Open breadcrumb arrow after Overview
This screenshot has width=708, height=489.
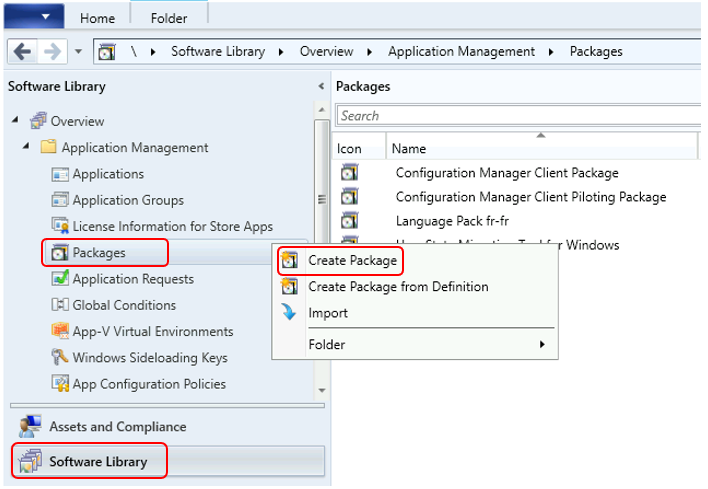click(x=369, y=52)
